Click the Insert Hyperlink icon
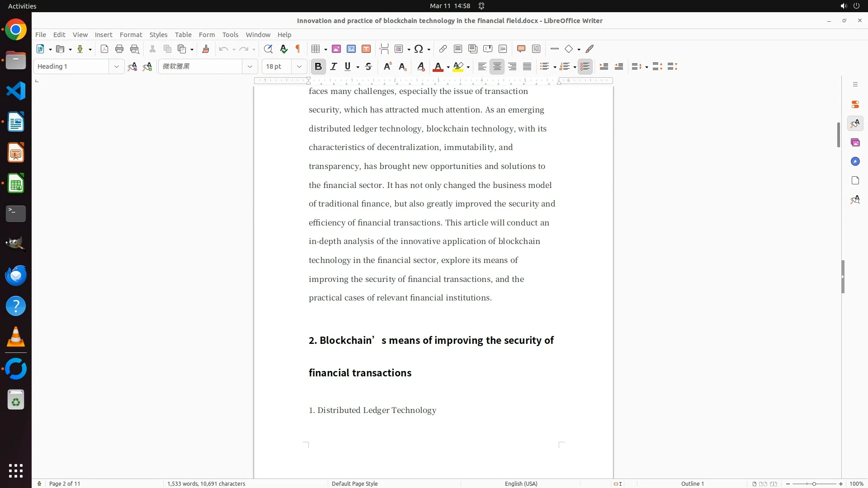The width and height of the screenshot is (868, 488). 443,49
